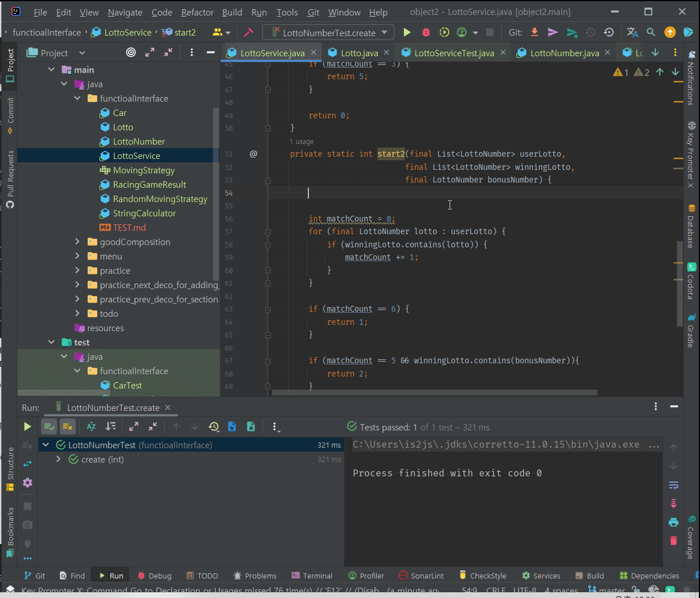This screenshot has height=598, width=700.
Task: Open Search Everywhere with the magnifier icon
Action: (x=651, y=33)
